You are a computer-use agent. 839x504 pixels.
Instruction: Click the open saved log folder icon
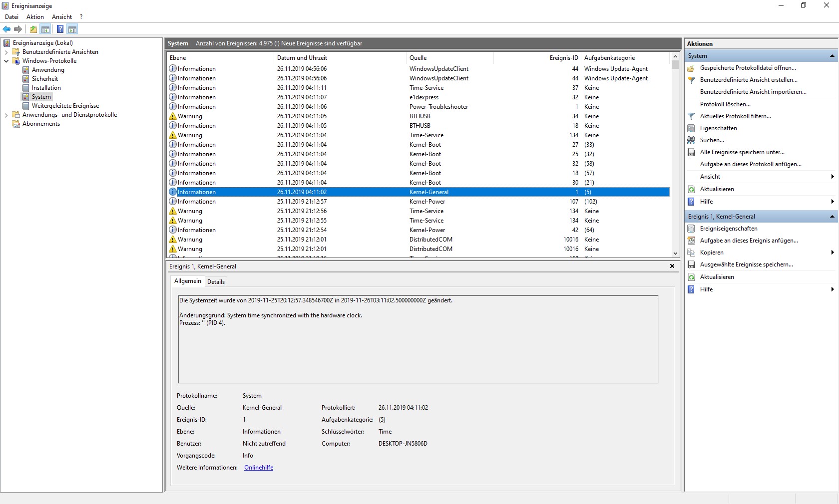click(x=691, y=68)
